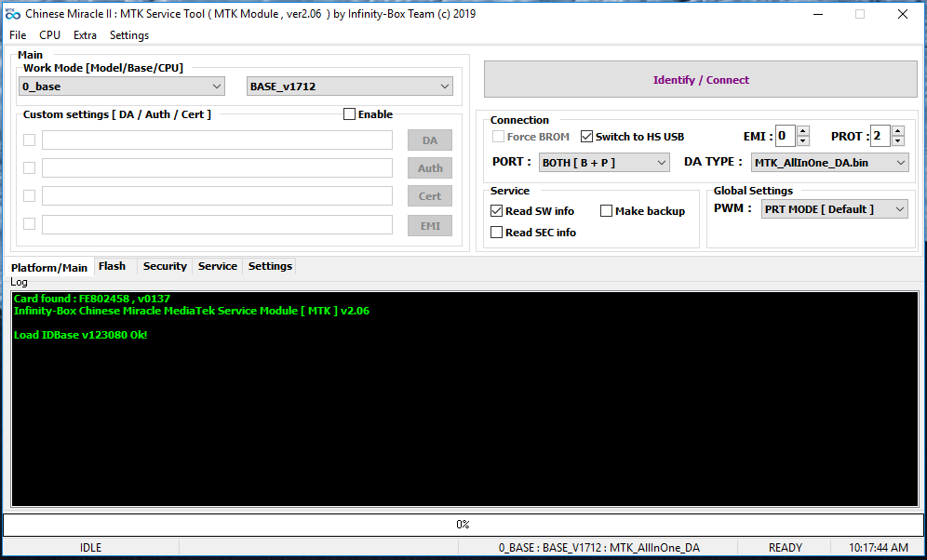Click the 0% progress bar
The height and width of the screenshot is (560, 927).
463,524
